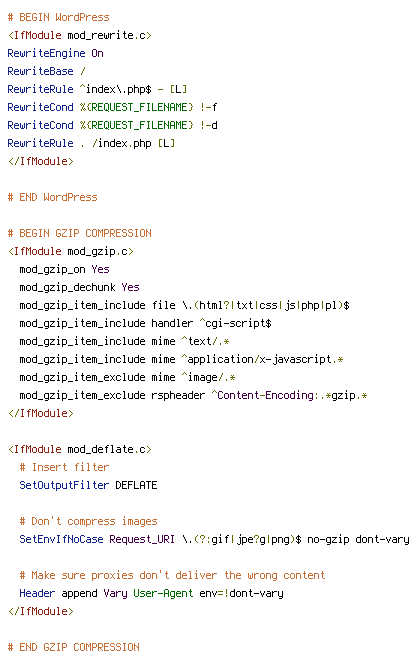Click the Content-Encoding rspheader pattern
Viewport: 418px width, 664px height.
point(289,396)
